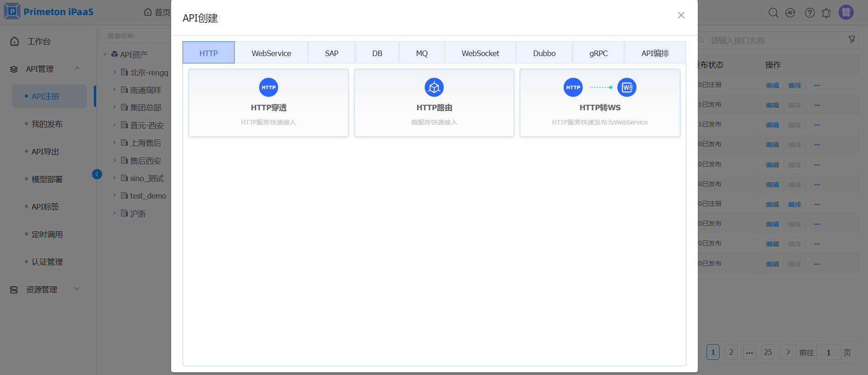
Task: Open the notification bell icon
Action: pos(826,13)
